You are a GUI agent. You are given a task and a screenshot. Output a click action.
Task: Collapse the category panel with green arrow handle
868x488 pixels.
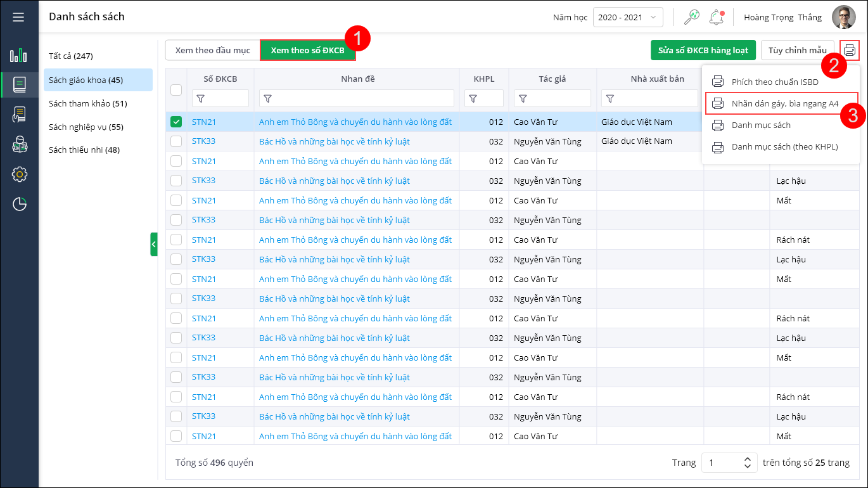pos(154,244)
